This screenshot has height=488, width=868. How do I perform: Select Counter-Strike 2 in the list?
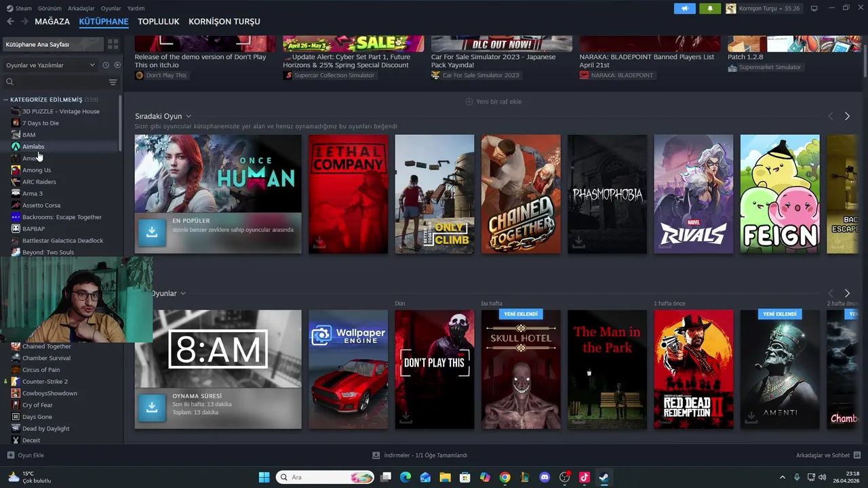(45, 382)
